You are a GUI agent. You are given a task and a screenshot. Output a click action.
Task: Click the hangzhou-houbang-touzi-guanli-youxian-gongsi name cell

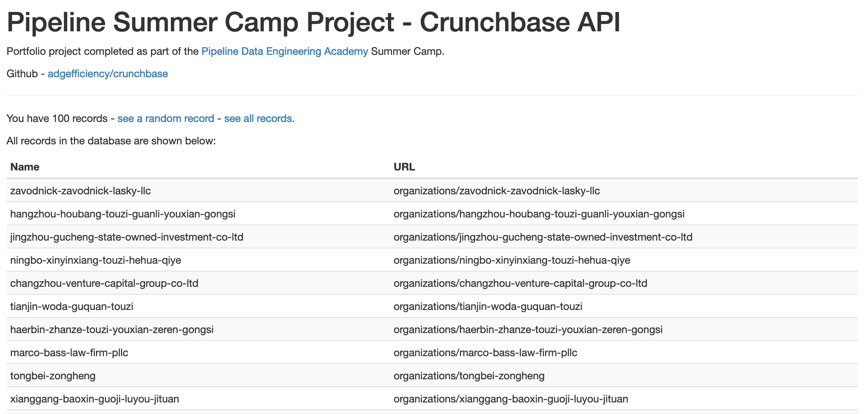point(198,214)
